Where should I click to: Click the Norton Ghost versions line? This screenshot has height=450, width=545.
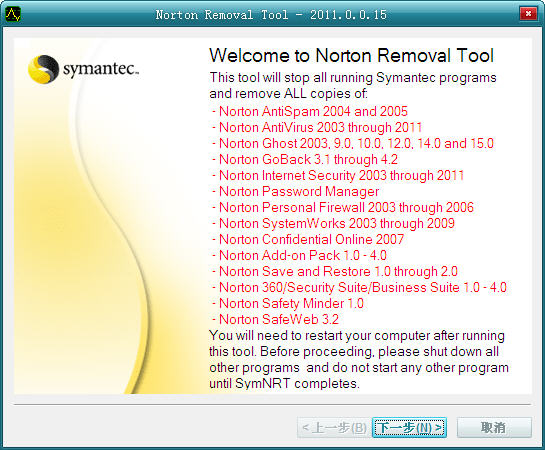[353, 144]
